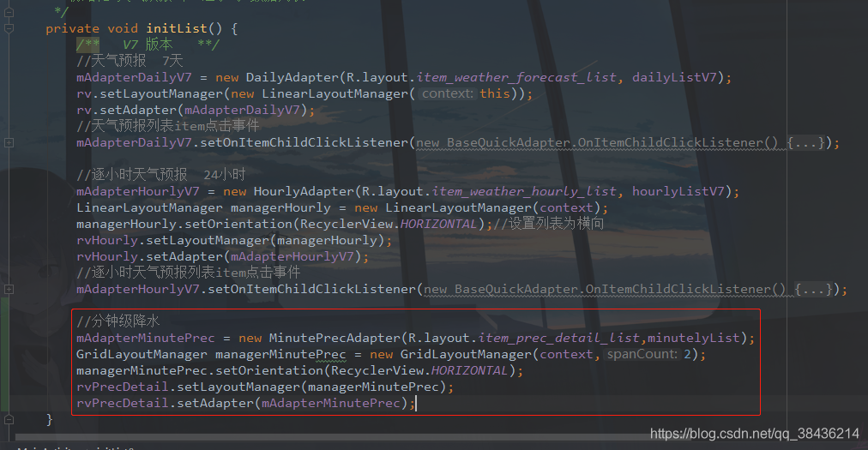Click the 'hourlyListV7' argument

(678, 191)
